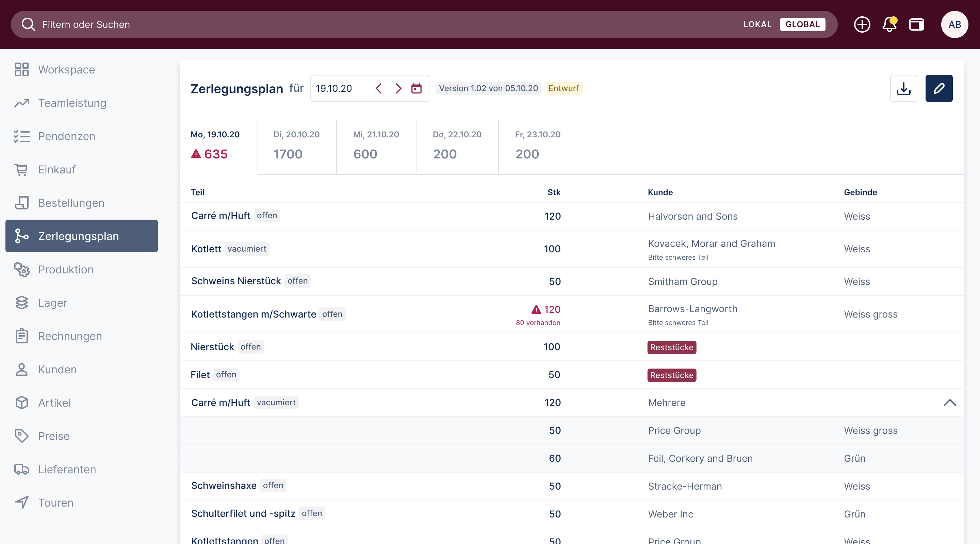The height and width of the screenshot is (544, 980).
Task: Click the 80 vorhanden stock note
Action: 538,323
